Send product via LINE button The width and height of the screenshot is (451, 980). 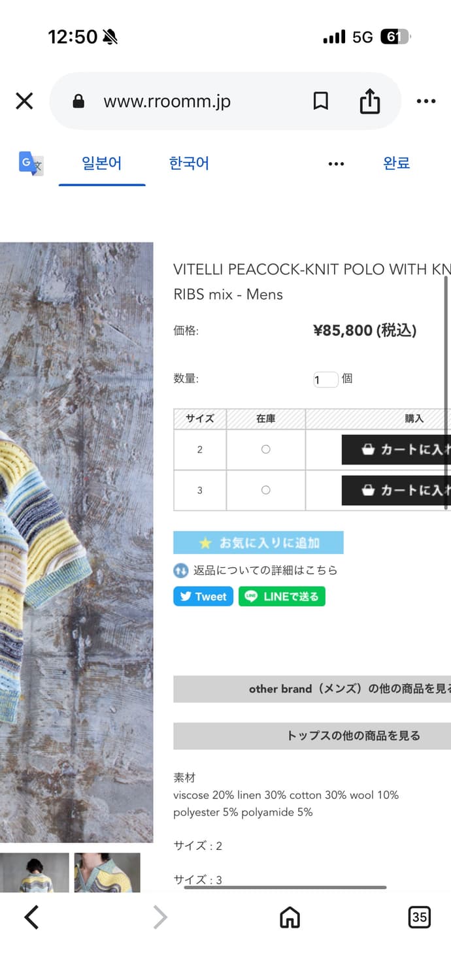coord(282,596)
